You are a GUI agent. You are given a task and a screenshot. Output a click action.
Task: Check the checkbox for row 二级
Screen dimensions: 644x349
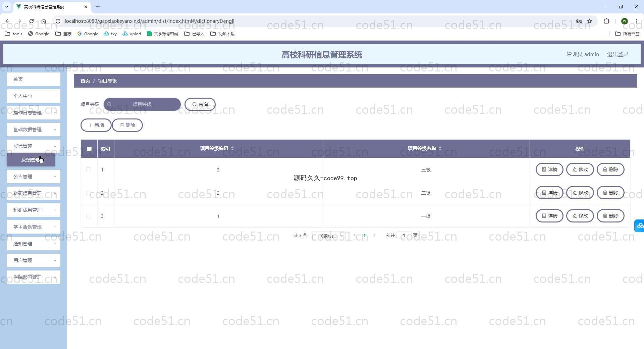pos(89,193)
